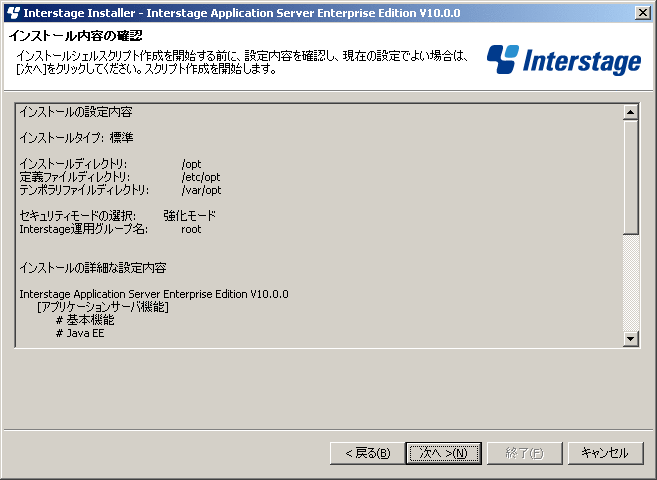Click the 次へ >(N) button

(443, 453)
